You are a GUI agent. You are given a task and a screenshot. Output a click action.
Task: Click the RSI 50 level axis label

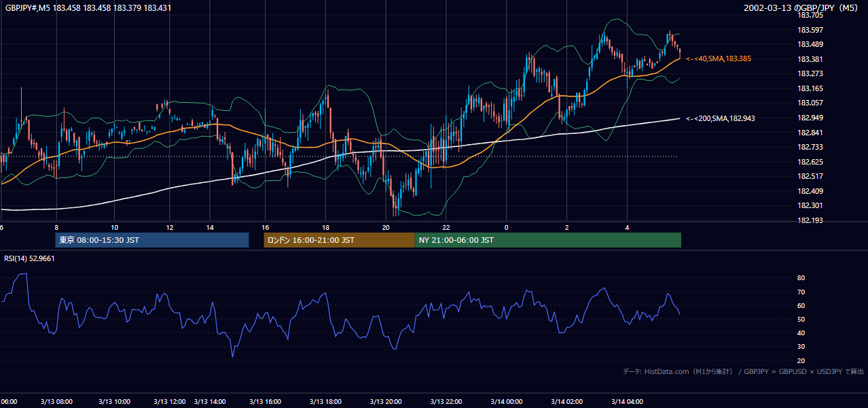click(x=801, y=319)
